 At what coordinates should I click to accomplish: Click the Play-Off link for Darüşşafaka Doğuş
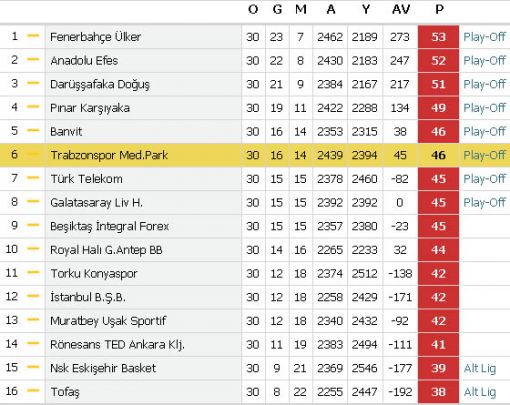point(484,84)
